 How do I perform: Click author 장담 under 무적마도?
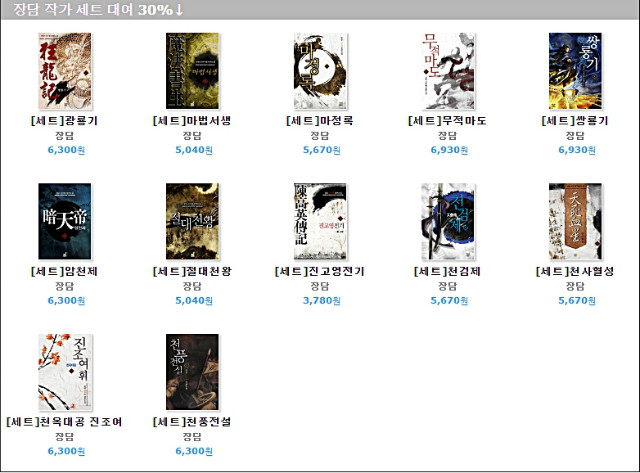447,135
